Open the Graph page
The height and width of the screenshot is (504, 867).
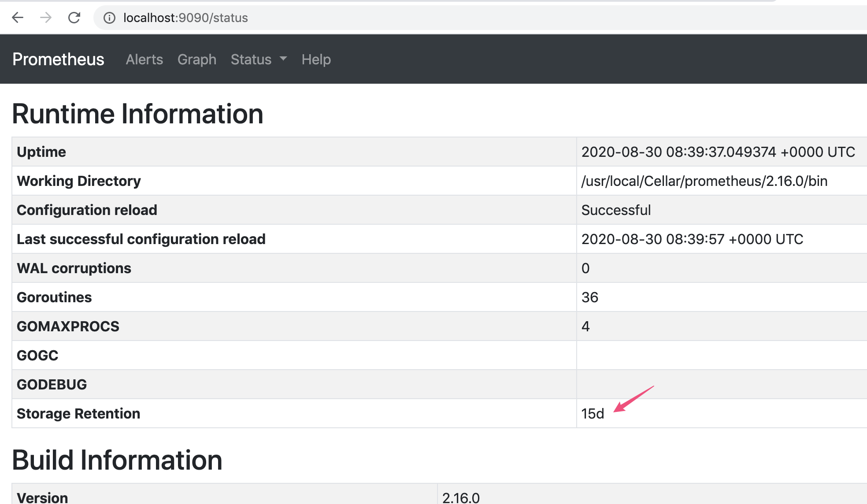click(x=197, y=59)
